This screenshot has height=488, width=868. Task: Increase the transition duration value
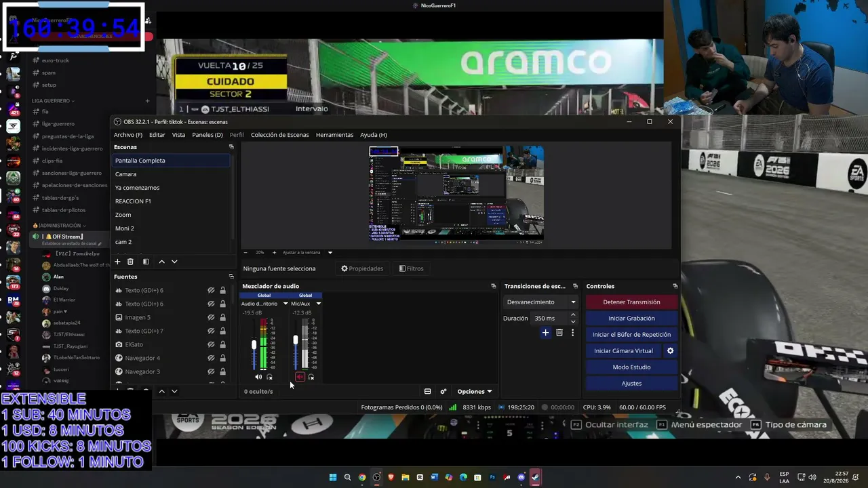(x=573, y=314)
